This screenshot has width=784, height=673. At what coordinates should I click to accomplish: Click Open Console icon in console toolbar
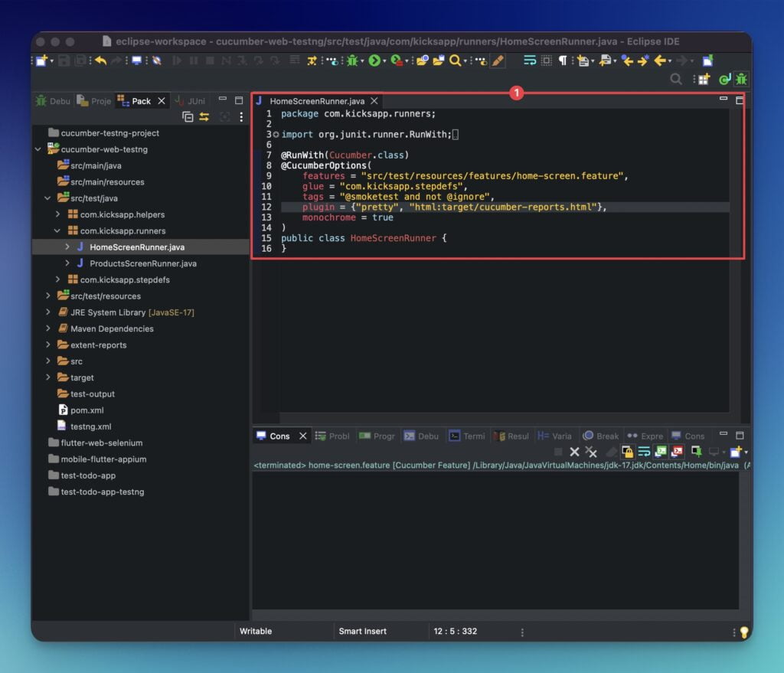(x=736, y=452)
